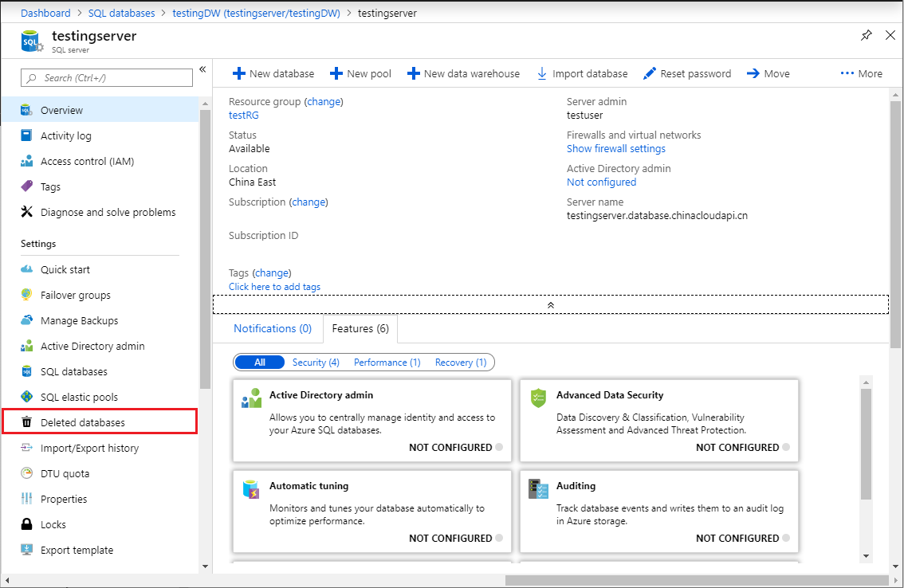This screenshot has width=904, height=588.
Task: Click the Move arrow icon
Action: pyautogui.click(x=753, y=74)
